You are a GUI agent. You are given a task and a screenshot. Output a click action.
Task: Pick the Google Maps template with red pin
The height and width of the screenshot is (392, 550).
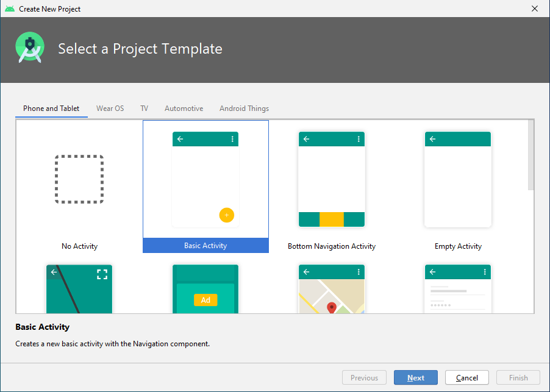[332, 288]
